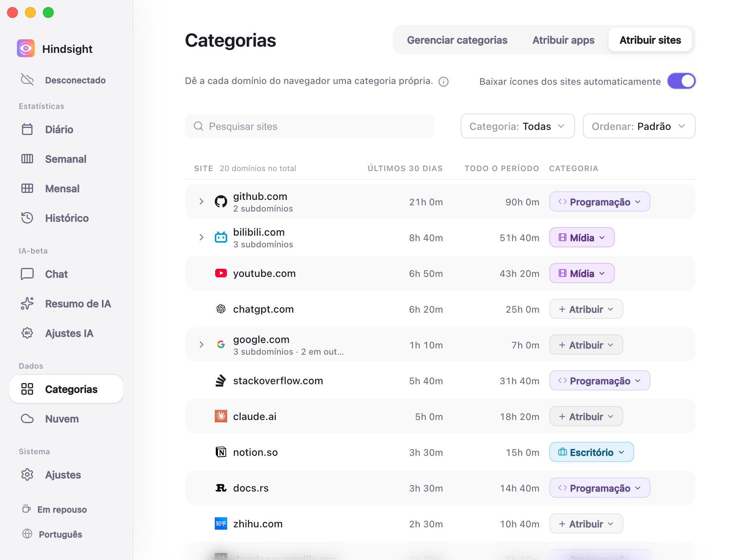Switch to Atribuir apps tab
This screenshot has width=747, height=560.
[563, 40]
